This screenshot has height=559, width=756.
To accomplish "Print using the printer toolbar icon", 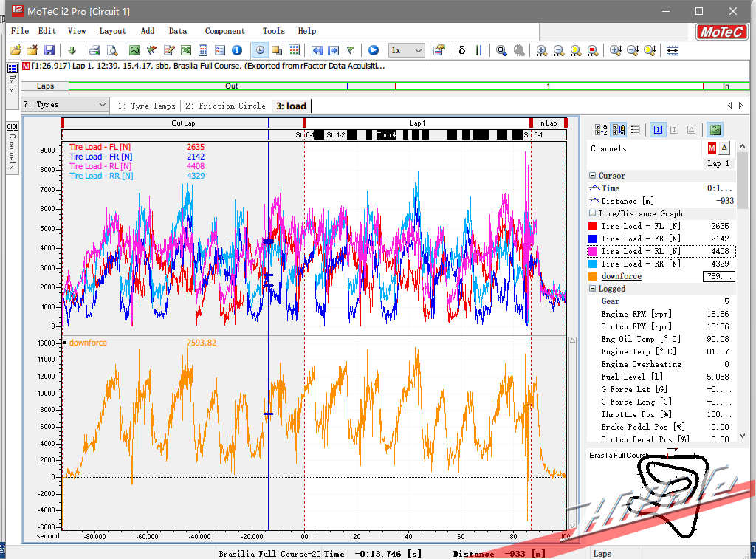I will 95,50.
